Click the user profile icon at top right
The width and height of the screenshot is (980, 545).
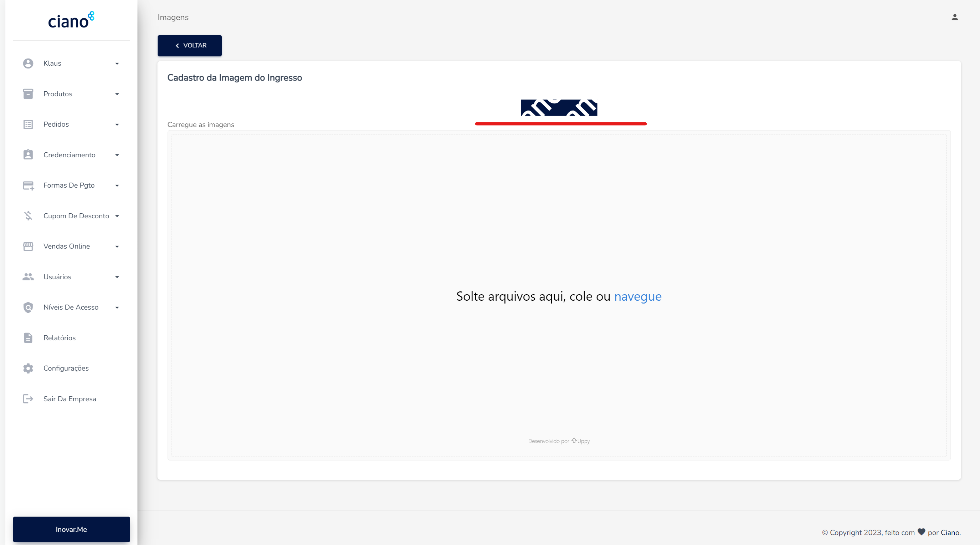955,17
